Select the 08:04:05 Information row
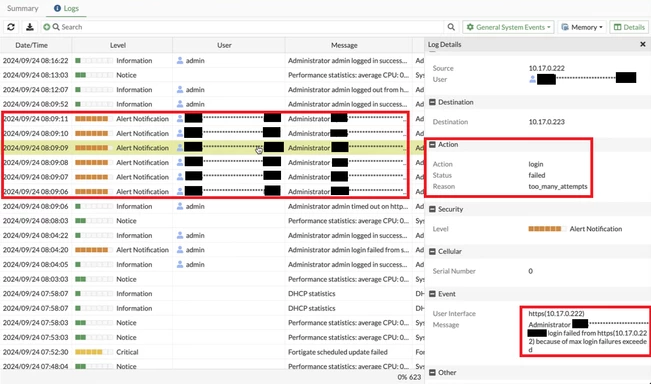651x384 pixels. coord(212,264)
